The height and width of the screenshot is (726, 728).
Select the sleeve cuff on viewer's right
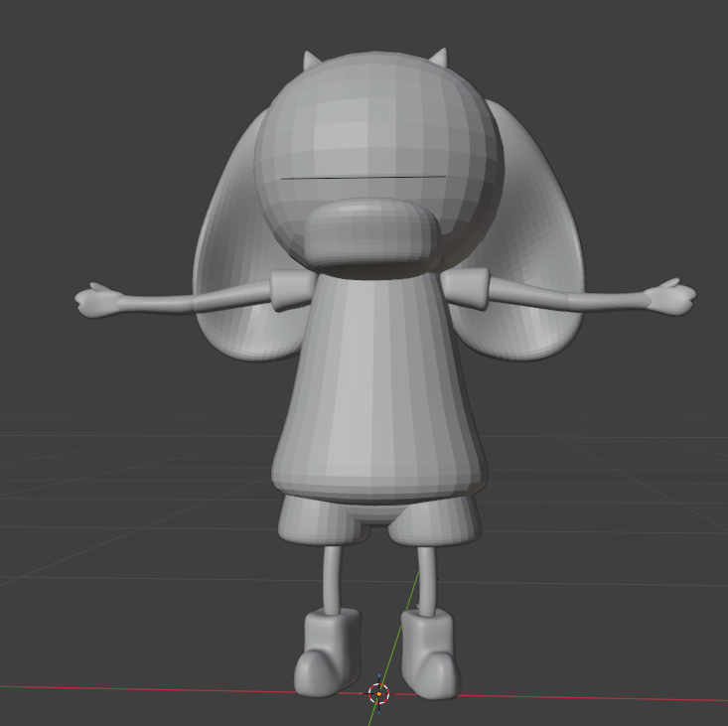pyautogui.click(x=466, y=288)
